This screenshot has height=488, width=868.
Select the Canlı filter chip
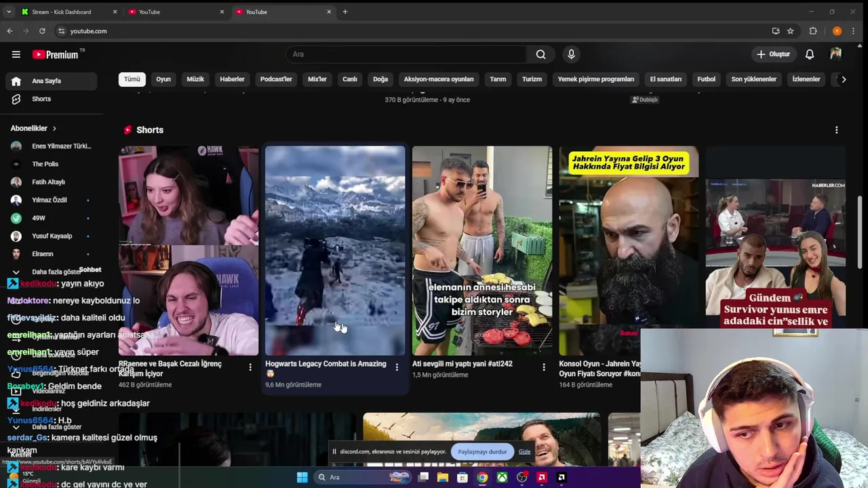(x=350, y=79)
